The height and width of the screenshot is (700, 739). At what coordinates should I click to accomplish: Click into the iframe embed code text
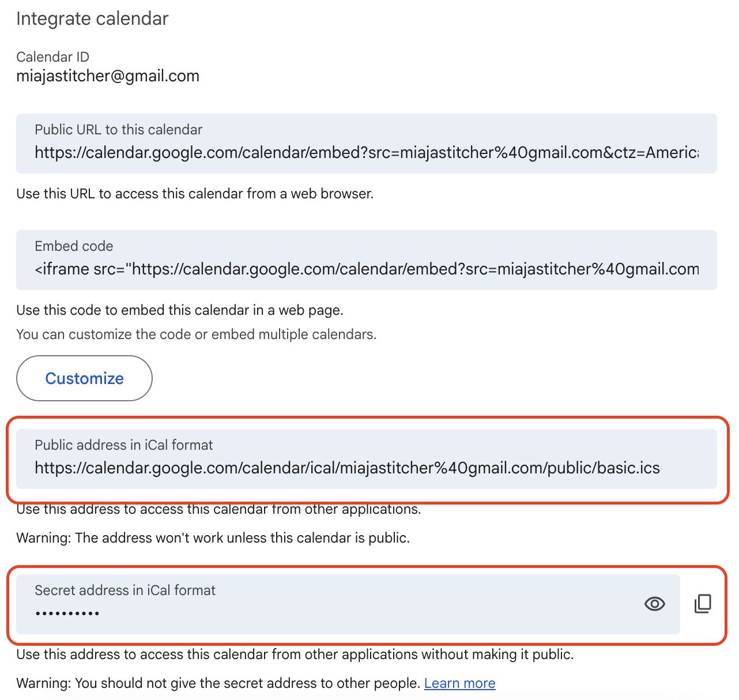pos(367,269)
